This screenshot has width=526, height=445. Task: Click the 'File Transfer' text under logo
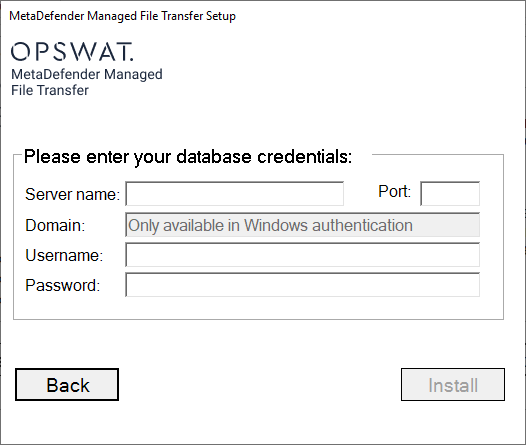(x=50, y=90)
